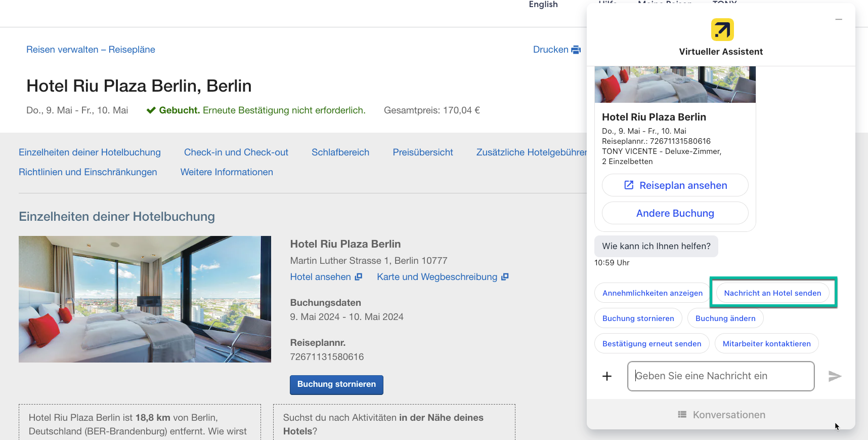Select Buchung stornieren chat chip
The image size is (868, 440).
click(638, 318)
